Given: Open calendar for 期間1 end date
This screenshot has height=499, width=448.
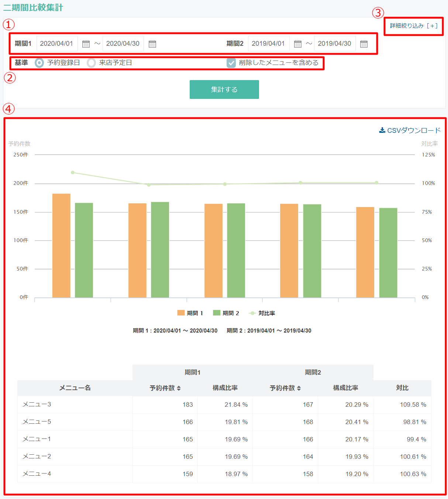Looking at the screenshot, I should tap(152, 44).
